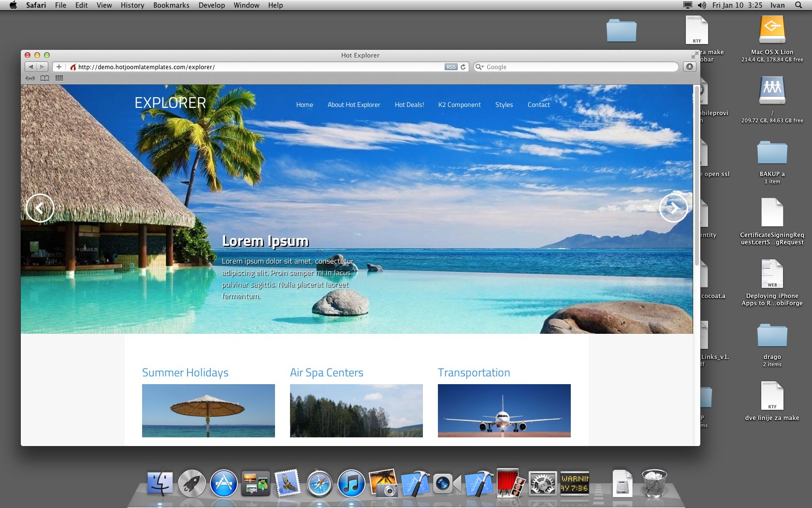Image resolution: width=812 pixels, height=508 pixels.
Task: Click the Hot Deals! navigation link
Action: coord(409,105)
